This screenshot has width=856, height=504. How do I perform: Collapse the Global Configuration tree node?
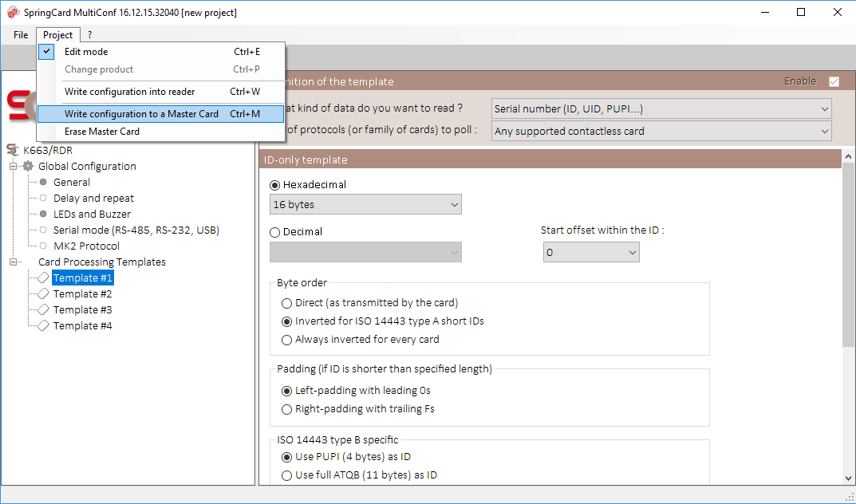13,167
